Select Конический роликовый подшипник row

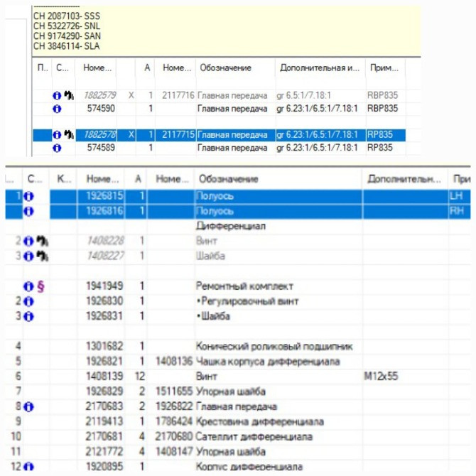(274, 347)
